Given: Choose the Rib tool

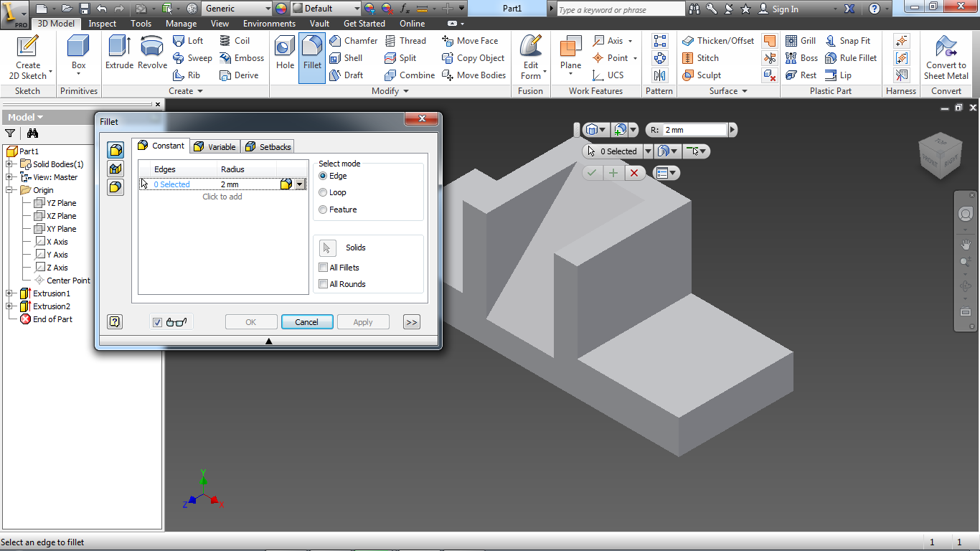Looking at the screenshot, I should click(187, 75).
